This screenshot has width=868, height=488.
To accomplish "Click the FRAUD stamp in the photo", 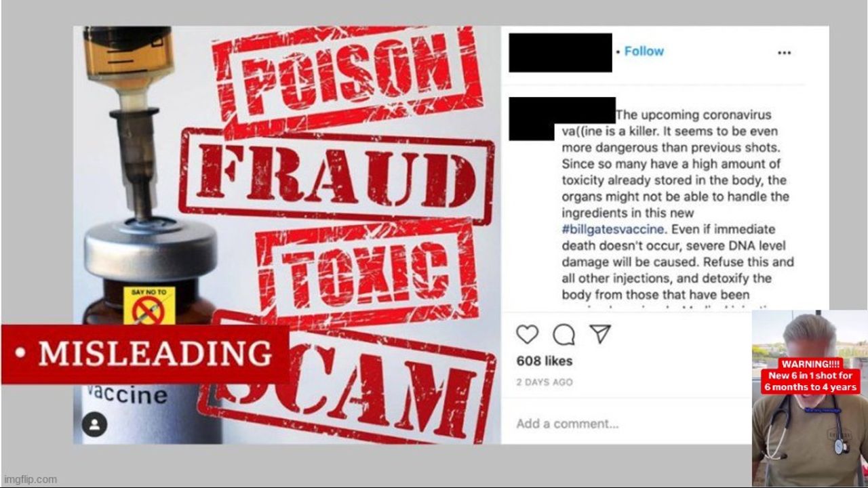I will point(337,176).
